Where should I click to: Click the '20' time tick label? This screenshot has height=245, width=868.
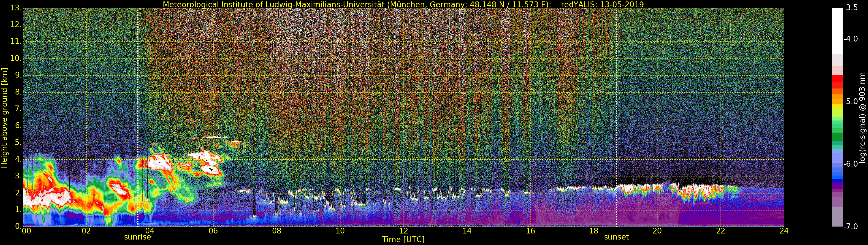click(657, 231)
